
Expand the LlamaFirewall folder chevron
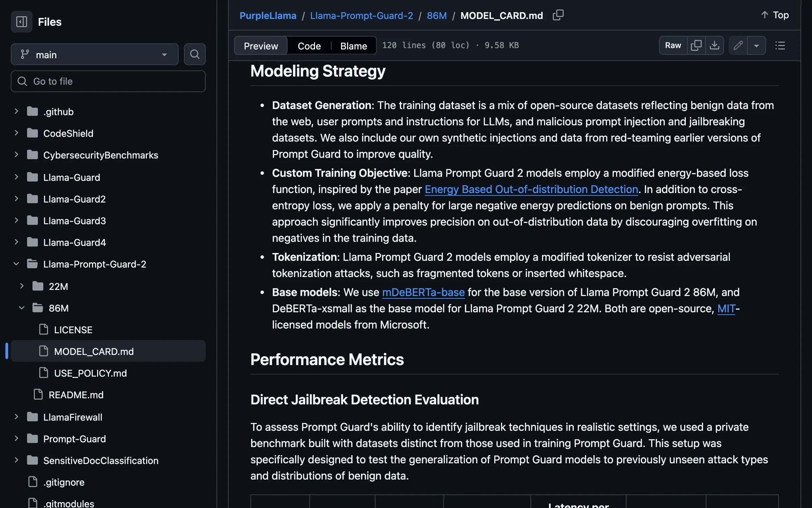click(16, 417)
